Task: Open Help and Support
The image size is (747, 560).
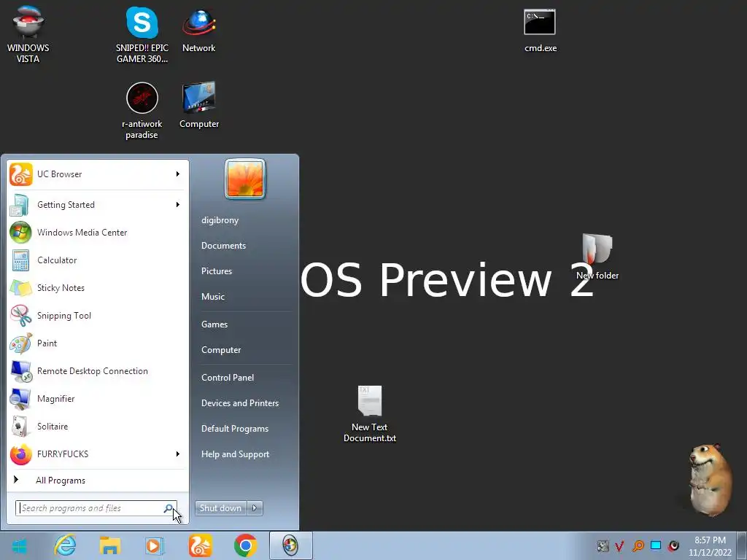Action: coord(236,454)
